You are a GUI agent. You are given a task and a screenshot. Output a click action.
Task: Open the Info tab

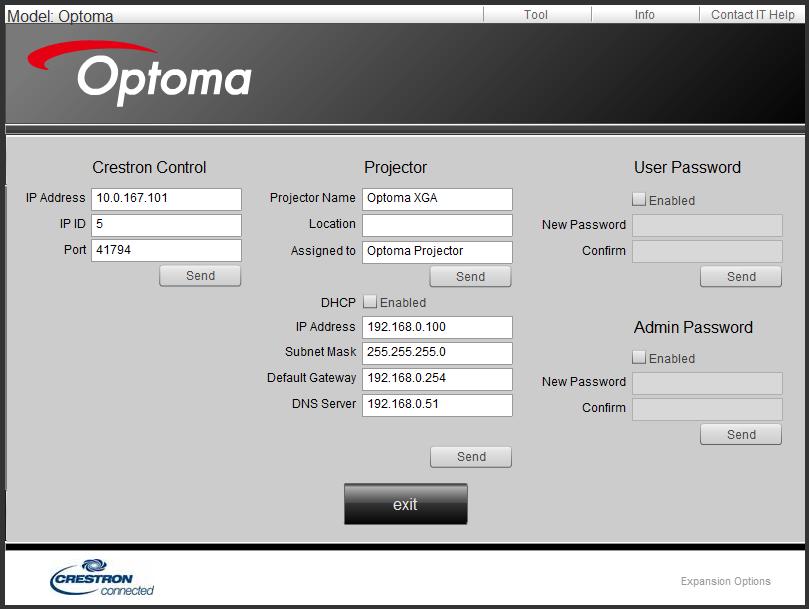(644, 14)
